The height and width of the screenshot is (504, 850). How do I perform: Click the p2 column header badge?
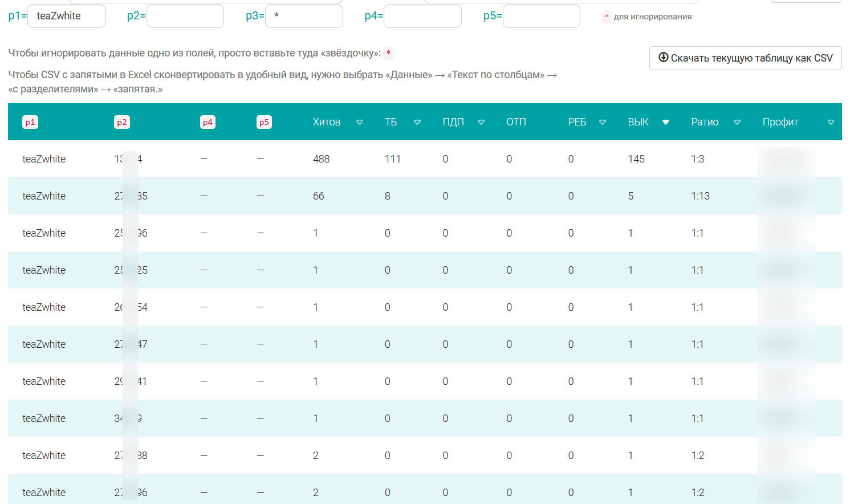point(122,122)
